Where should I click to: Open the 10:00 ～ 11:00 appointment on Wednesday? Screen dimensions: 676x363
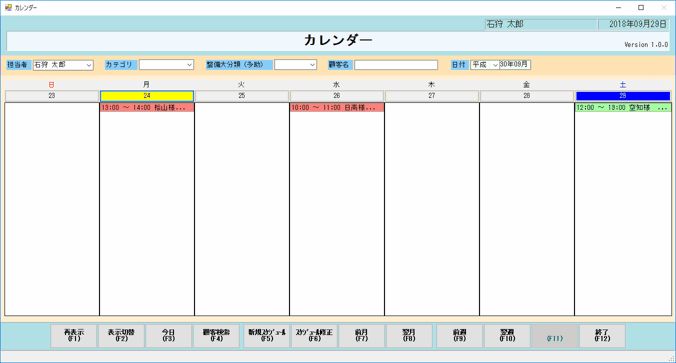pos(337,107)
